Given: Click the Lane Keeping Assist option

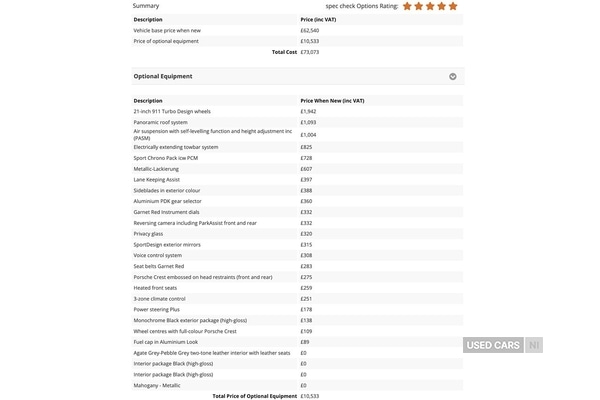Looking at the screenshot, I should pos(157,179).
